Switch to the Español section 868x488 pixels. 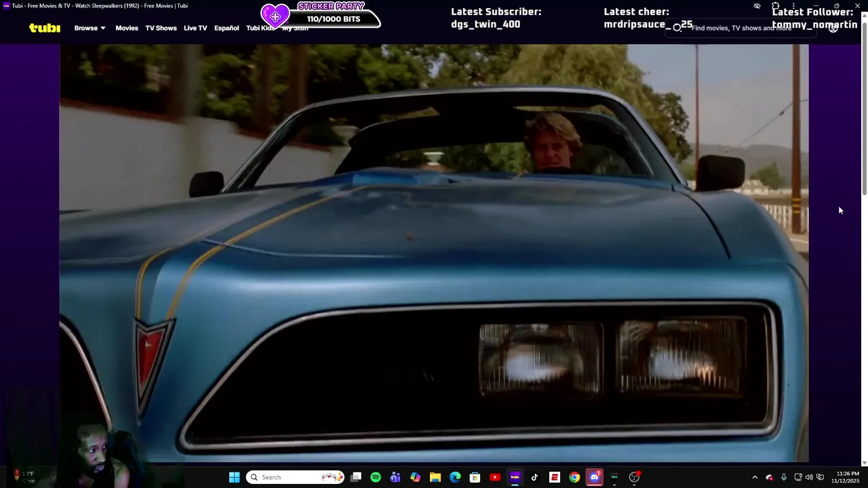pyautogui.click(x=226, y=28)
